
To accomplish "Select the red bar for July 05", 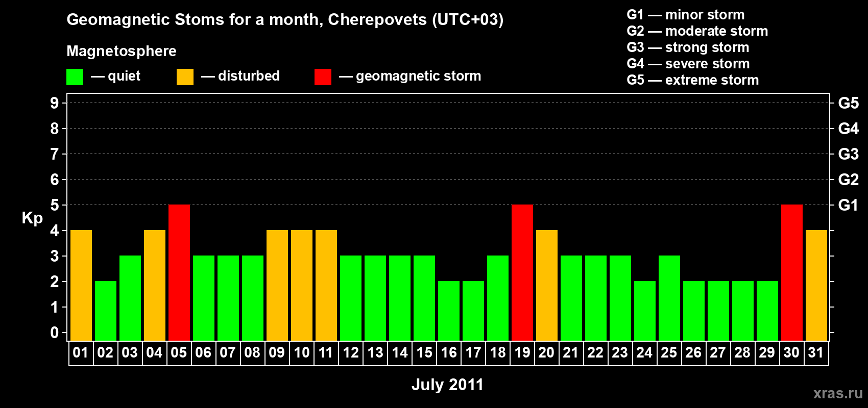I will (x=179, y=272).
